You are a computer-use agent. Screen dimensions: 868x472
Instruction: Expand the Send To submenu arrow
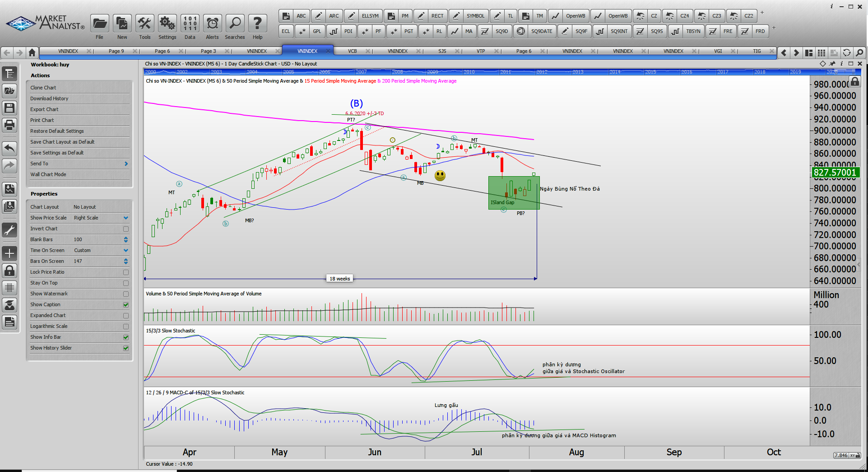pos(126,164)
